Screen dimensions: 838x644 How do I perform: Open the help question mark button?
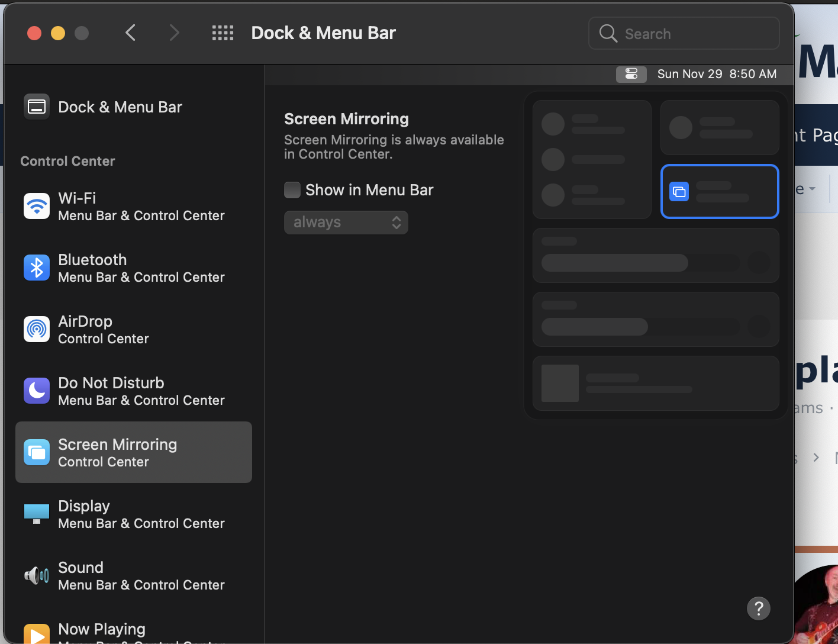[x=759, y=608]
